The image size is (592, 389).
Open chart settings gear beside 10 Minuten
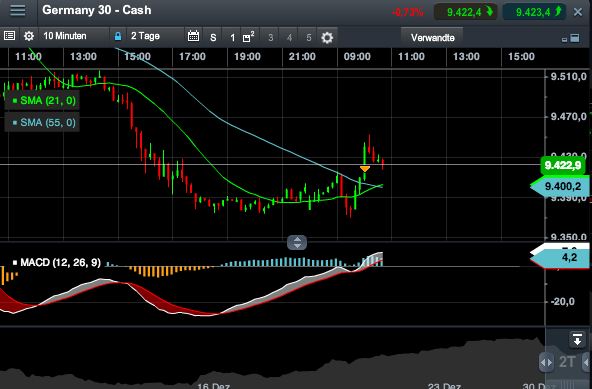(29, 36)
